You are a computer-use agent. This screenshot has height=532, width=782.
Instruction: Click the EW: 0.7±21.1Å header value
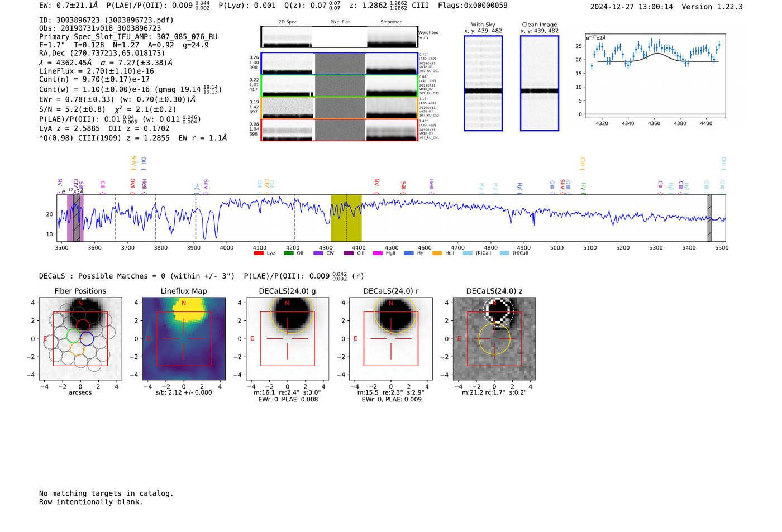(x=68, y=5)
